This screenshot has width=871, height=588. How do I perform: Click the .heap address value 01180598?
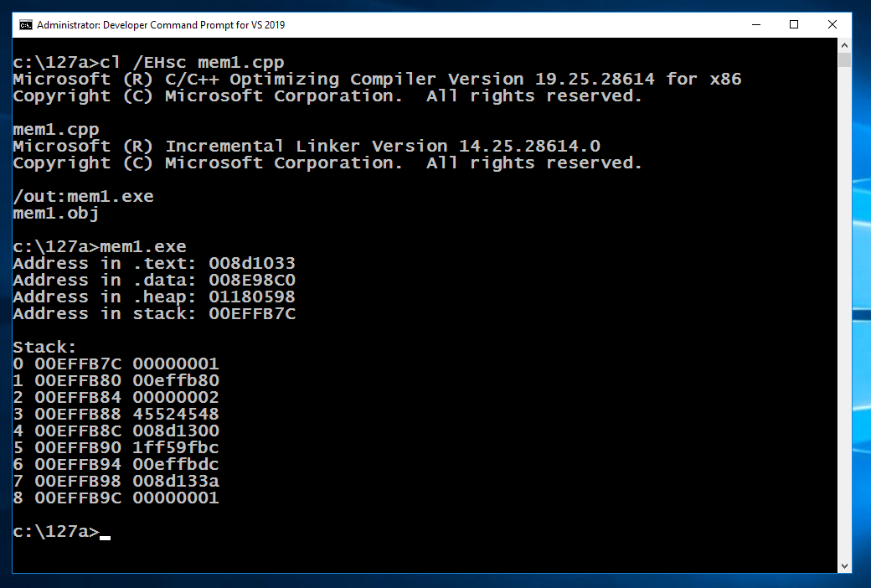tap(252, 297)
